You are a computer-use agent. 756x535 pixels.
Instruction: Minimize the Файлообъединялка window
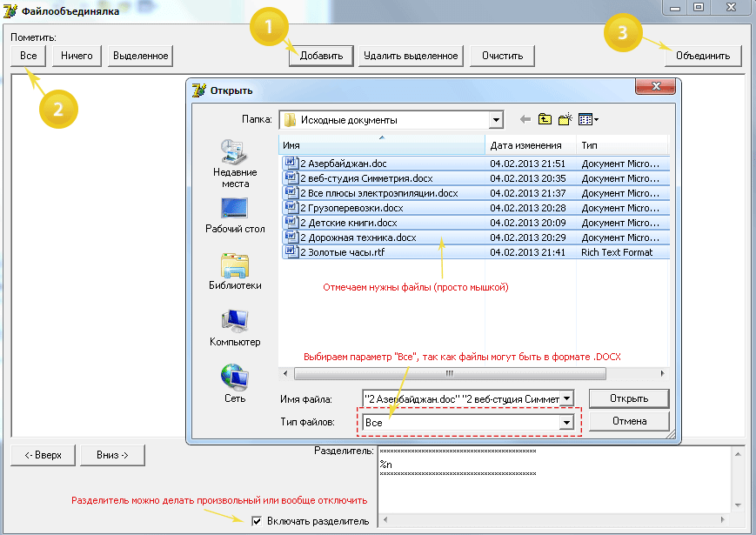click(x=675, y=7)
